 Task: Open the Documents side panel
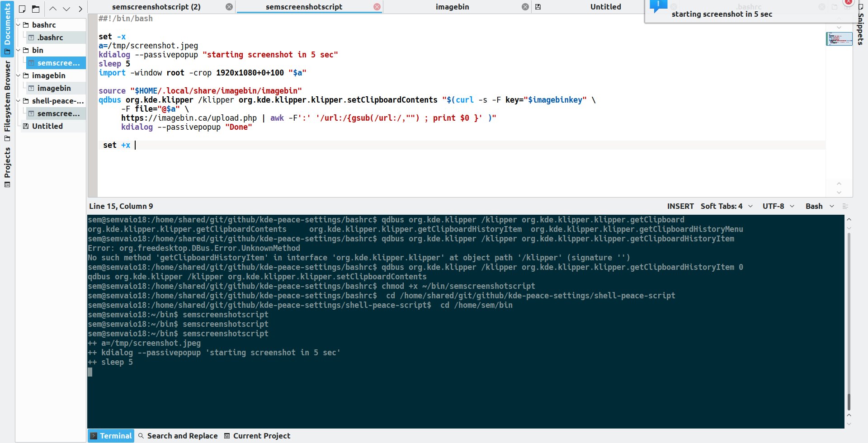7,28
